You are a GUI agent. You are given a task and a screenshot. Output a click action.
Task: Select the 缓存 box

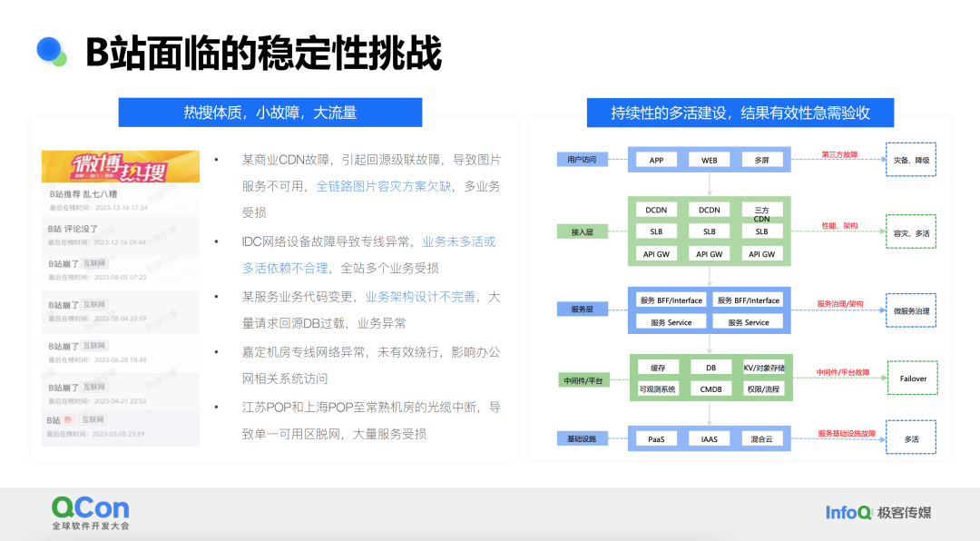tap(658, 368)
